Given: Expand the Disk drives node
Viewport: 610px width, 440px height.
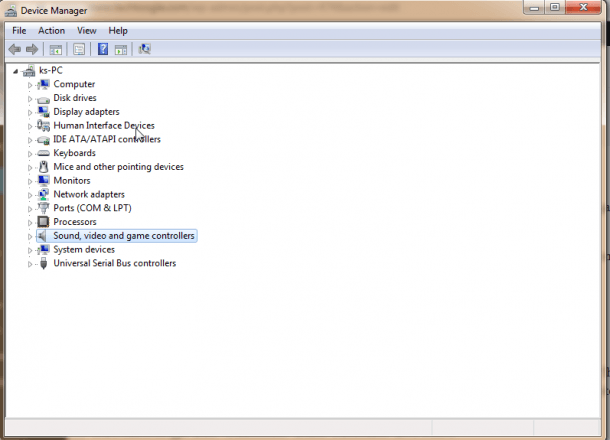Looking at the screenshot, I should pyautogui.click(x=30, y=99).
